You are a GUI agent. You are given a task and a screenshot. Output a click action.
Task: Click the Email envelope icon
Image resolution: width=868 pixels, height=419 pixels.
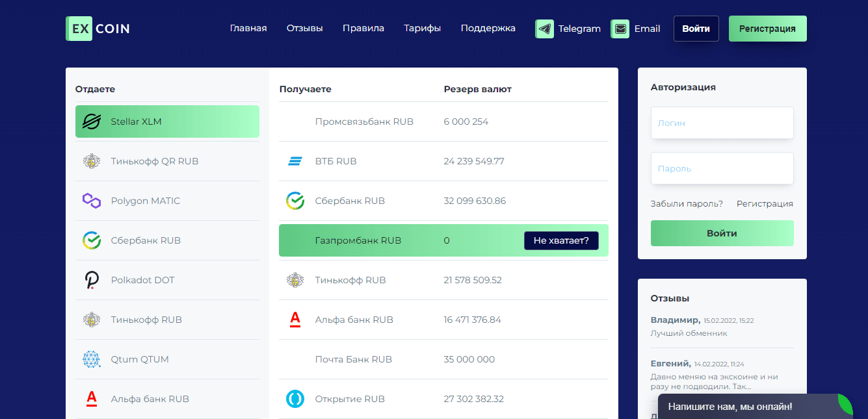tap(620, 29)
